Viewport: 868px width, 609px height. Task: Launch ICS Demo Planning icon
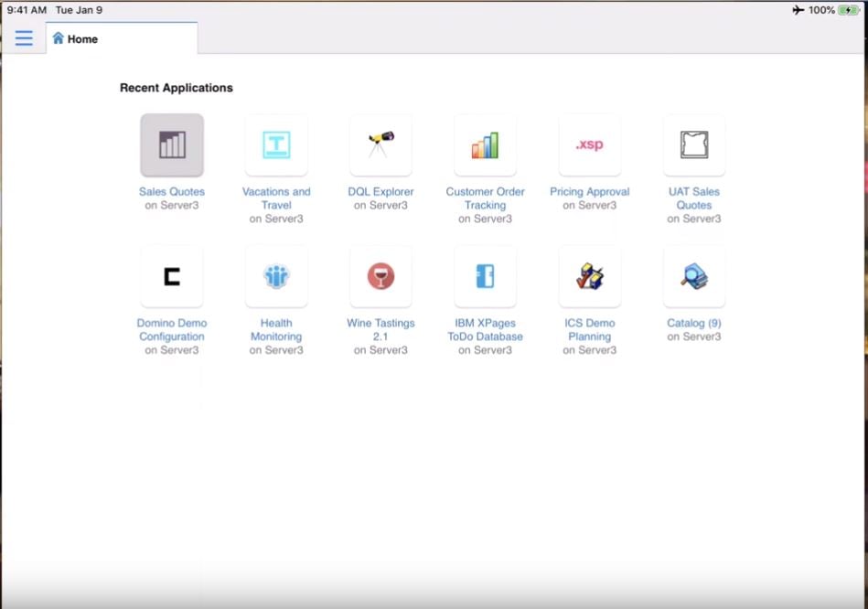589,276
